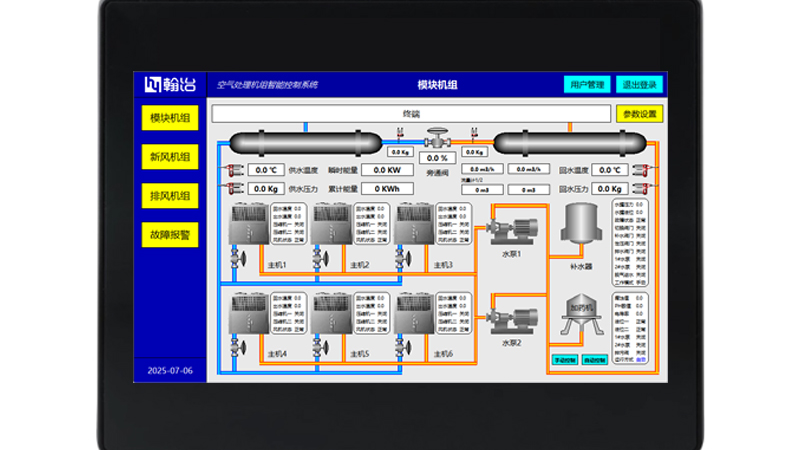Go to the 新风机组 sidebar page
Screen dimensions: 800x450
pyautogui.click(x=171, y=157)
